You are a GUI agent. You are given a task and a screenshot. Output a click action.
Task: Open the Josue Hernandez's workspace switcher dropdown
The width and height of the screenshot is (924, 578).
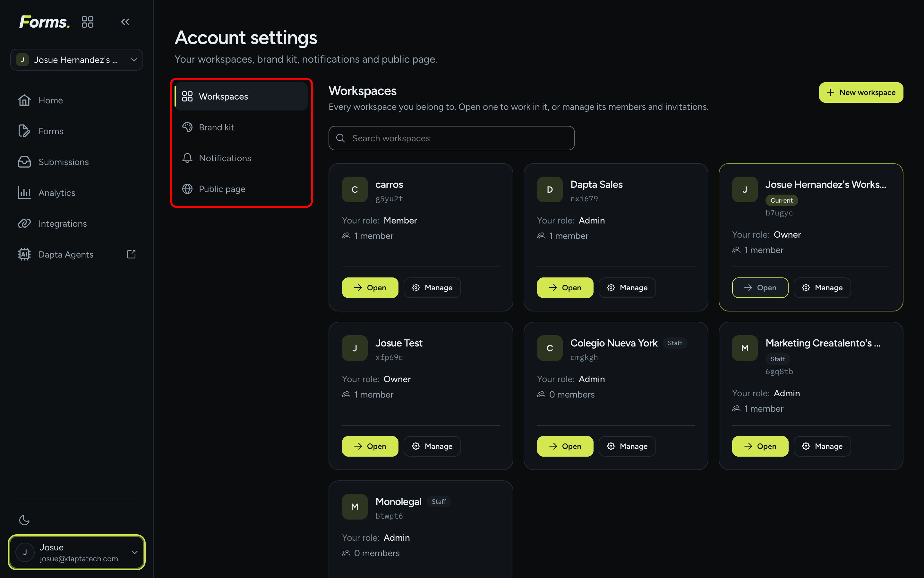(x=77, y=60)
